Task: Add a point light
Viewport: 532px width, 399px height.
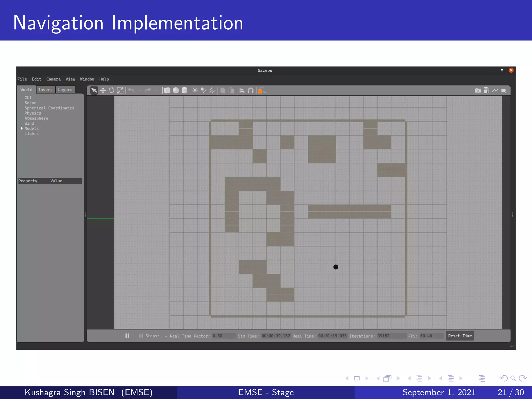Action: click(195, 90)
